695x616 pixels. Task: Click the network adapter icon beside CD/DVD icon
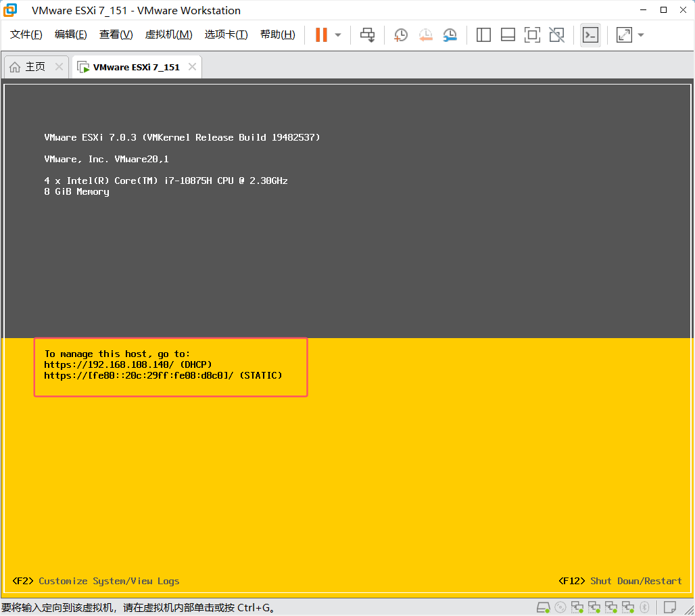click(577, 607)
